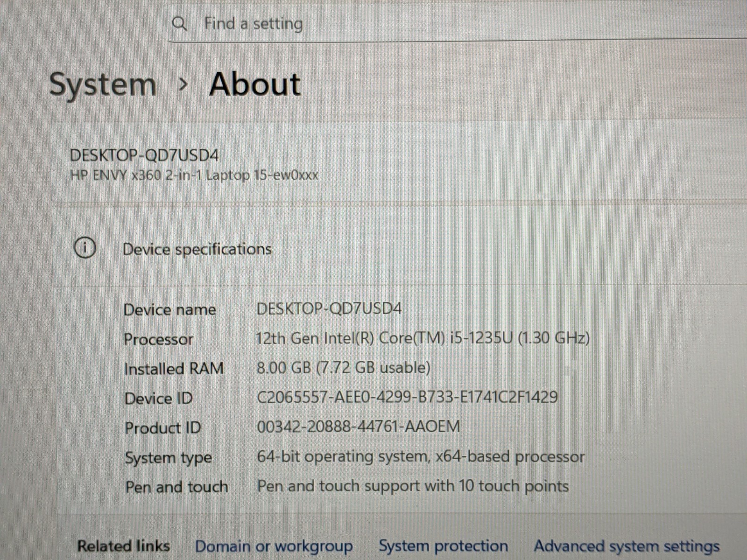Click the DESKTOP-QD7USD4 title in the header card
Image resolution: width=747 pixels, height=560 pixels.
(x=144, y=155)
